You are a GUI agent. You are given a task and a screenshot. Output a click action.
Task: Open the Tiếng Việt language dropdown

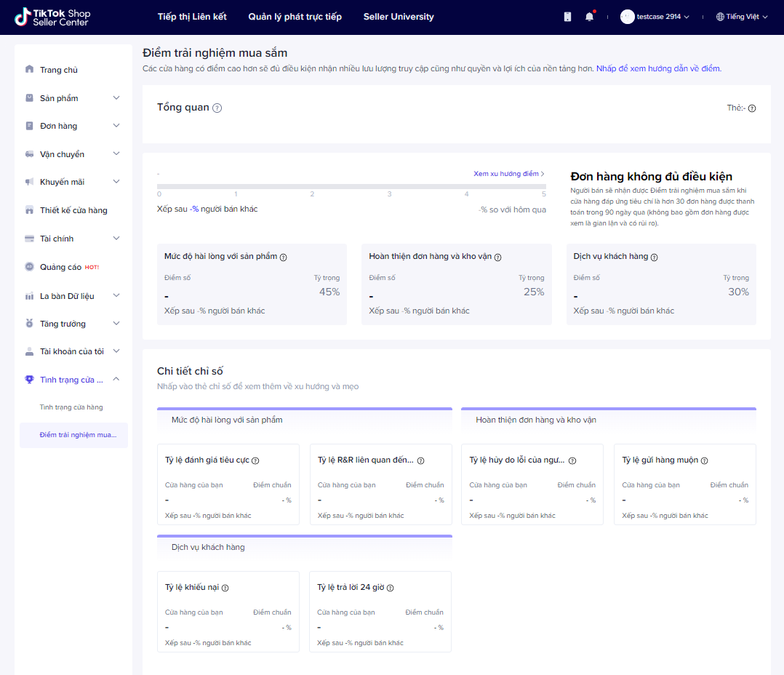click(x=742, y=17)
